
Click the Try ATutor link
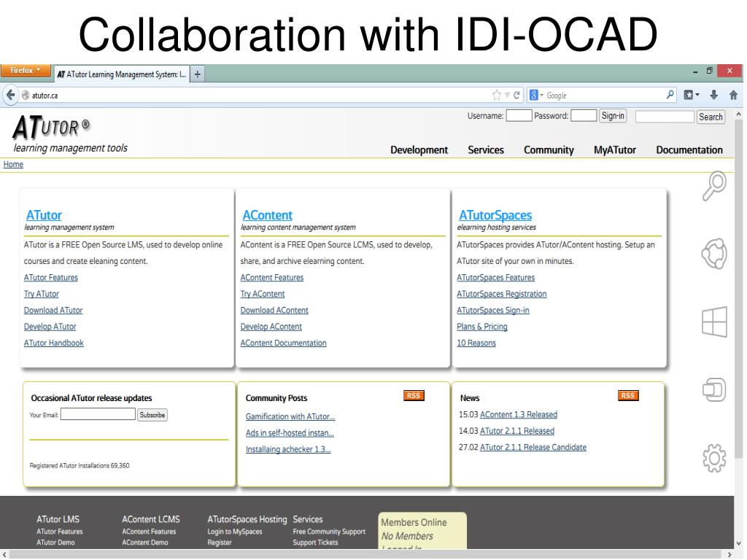click(x=42, y=294)
